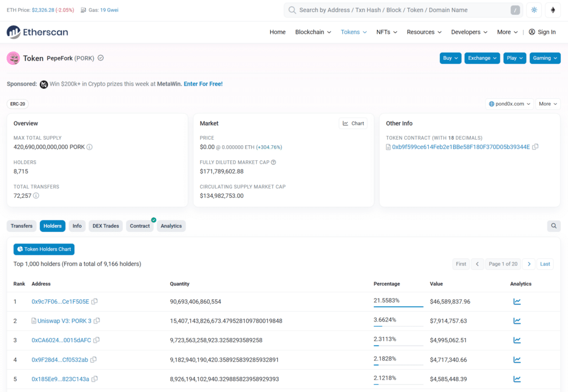The width and height of the screenshot is (568, 392).
Task: Open the Gaming dropdown
Action: pos(545,58)
